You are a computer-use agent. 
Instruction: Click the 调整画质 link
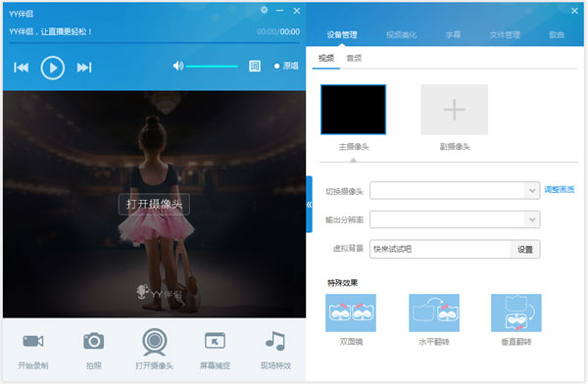click(x=560, y=190)
